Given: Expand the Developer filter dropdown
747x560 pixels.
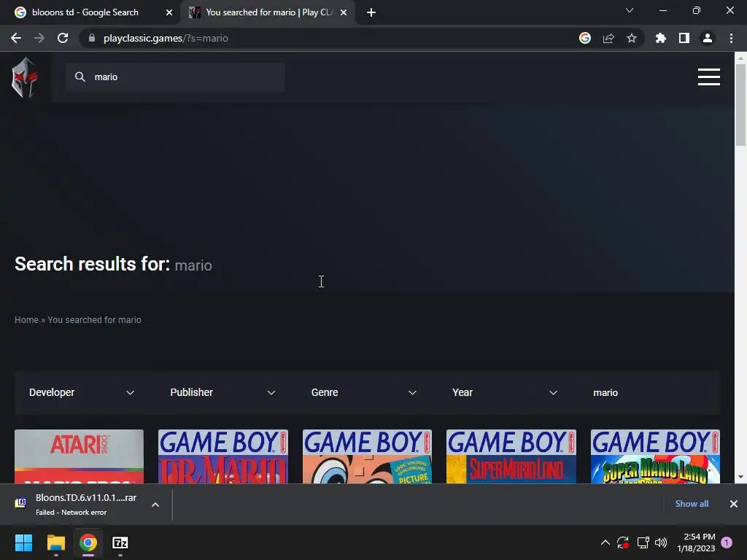Looking at the screenshot, I should 82,392.
